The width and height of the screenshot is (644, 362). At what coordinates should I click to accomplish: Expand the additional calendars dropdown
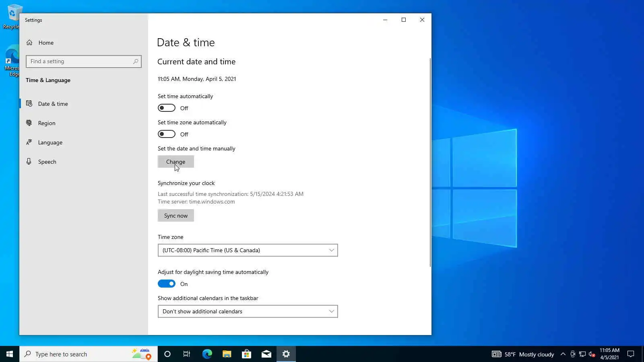click(x=248, y=311)
